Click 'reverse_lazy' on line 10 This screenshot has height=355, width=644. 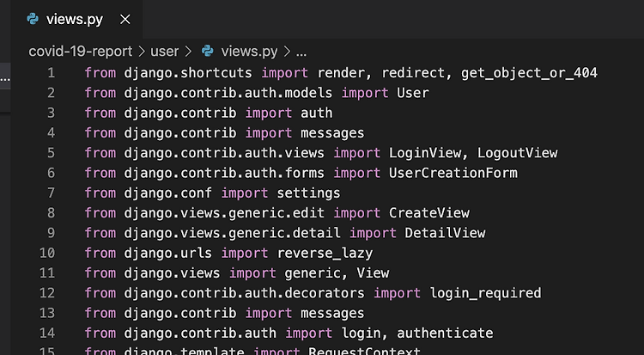click(325, 254)
